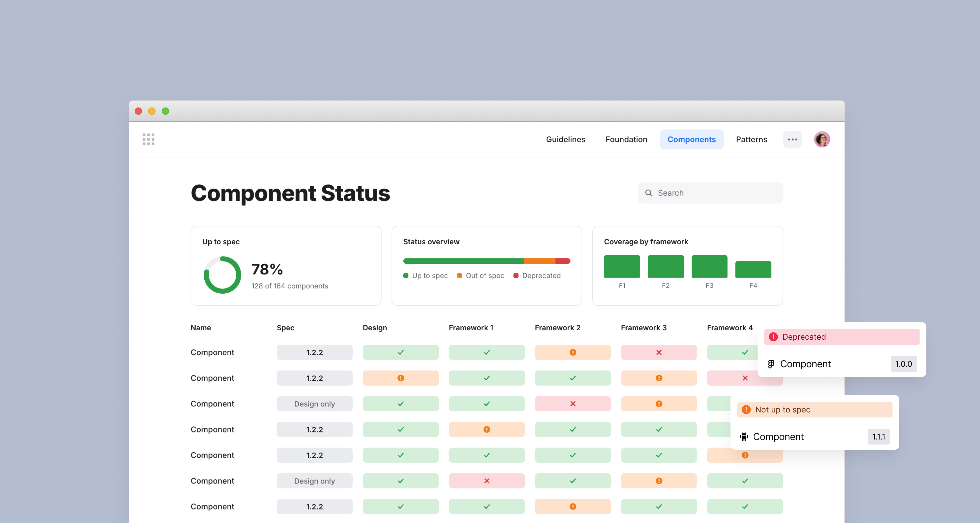The width and height of the screenshot is (980, 523).
Task: Click the 'Deprecated' legend label in Status overview
Action: (541, 276)
